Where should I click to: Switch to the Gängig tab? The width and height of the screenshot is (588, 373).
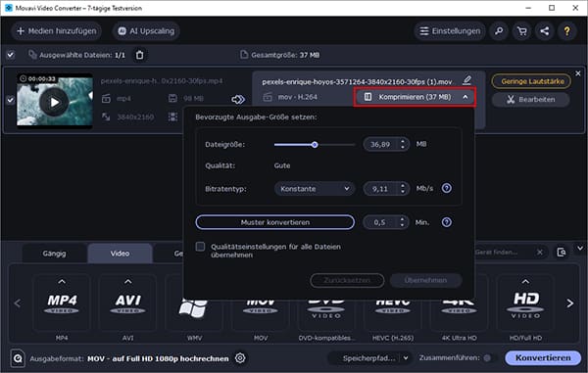pos(54,254)
